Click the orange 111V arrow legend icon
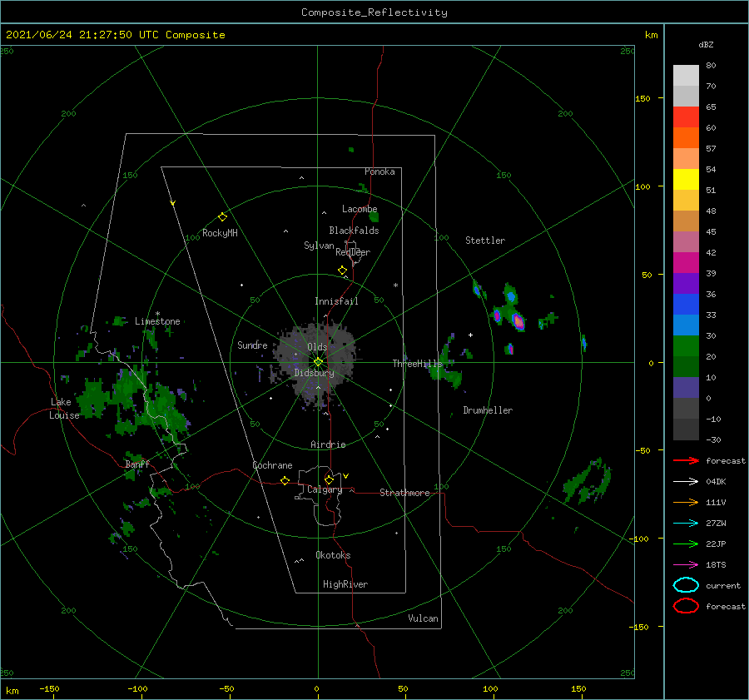The image size is (749, 700). (x=686, y=502)
